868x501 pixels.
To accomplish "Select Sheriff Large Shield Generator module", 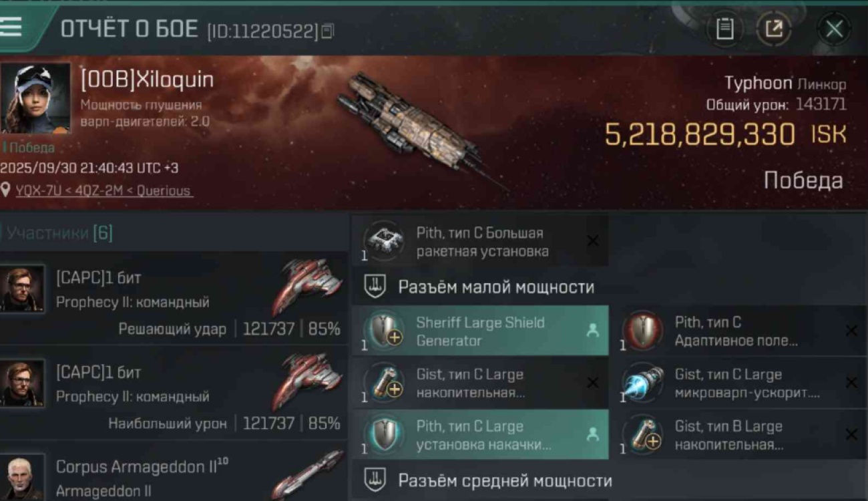I will click(480, 331).
